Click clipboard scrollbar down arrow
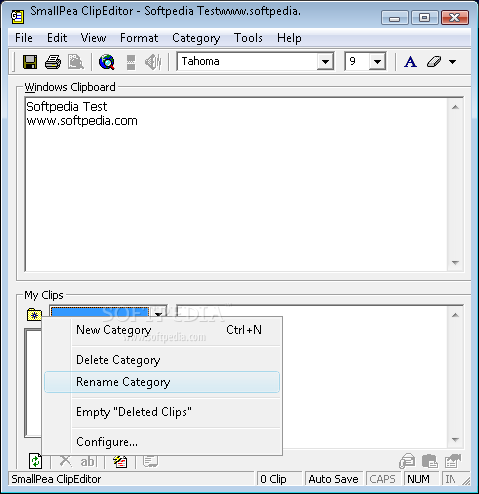The width and height of the screenshot is (479, 494). 455,263
